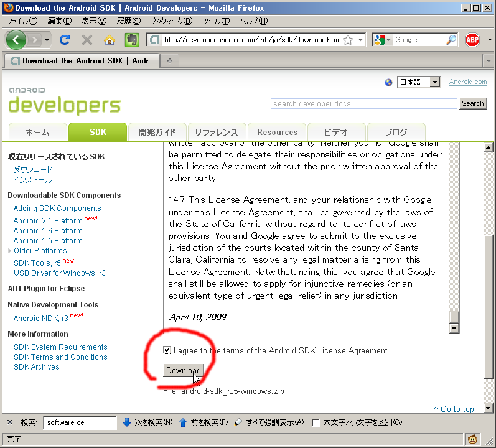Click the highlight all marker icon
496x448 pixels.
238,422
